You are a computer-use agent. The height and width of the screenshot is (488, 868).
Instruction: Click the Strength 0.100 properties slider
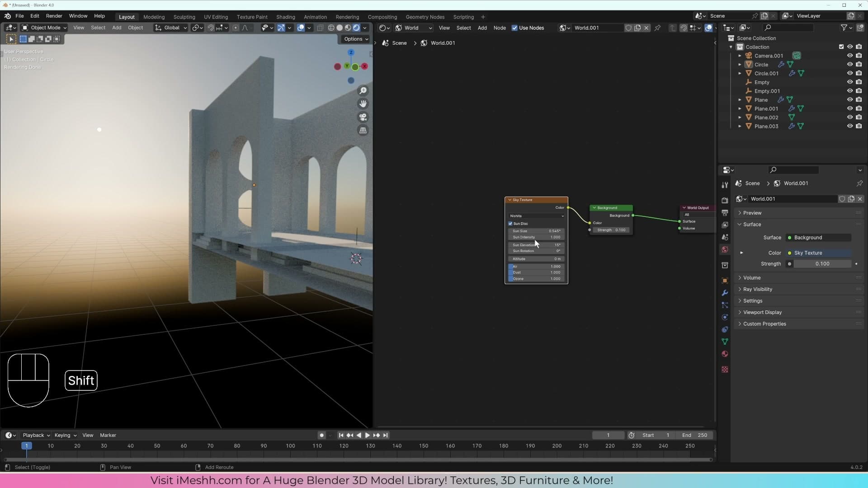822,264
